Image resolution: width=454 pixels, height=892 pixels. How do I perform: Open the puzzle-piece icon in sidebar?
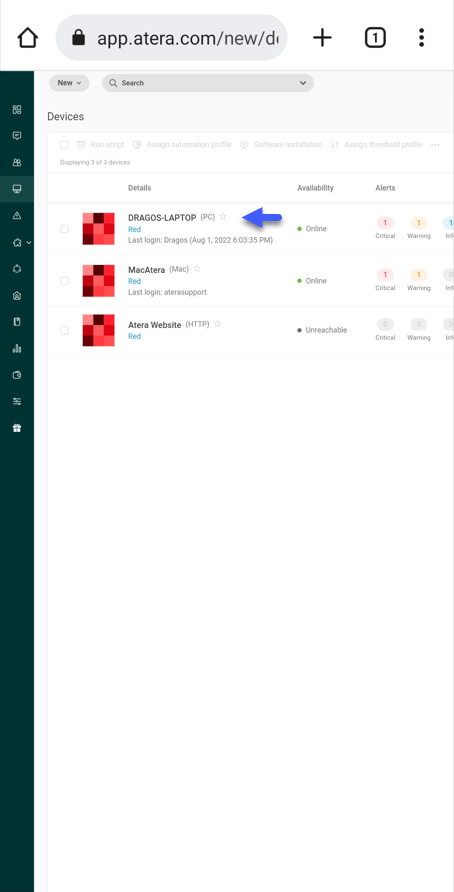(x=17, y=242)
